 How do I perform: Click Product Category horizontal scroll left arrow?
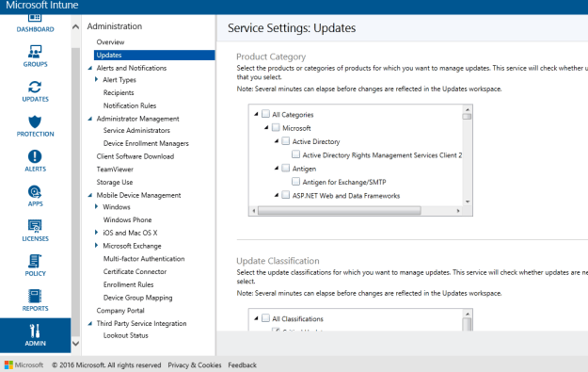click(254, 211)
